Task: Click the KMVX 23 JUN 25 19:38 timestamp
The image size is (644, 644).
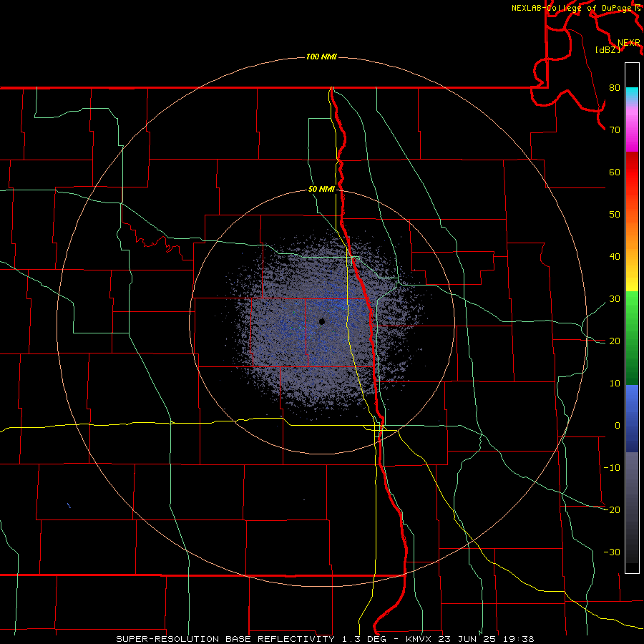Action: point(470,639)
